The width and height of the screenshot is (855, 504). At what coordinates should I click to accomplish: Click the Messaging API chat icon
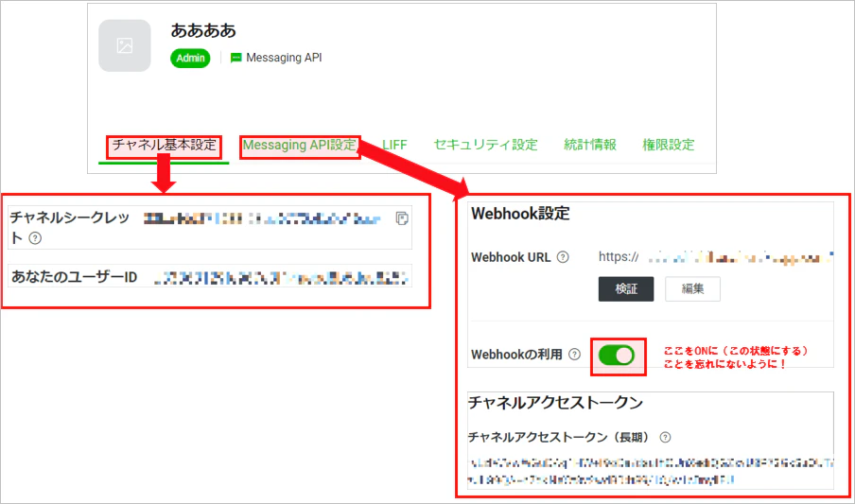click(x=236, y=58)
